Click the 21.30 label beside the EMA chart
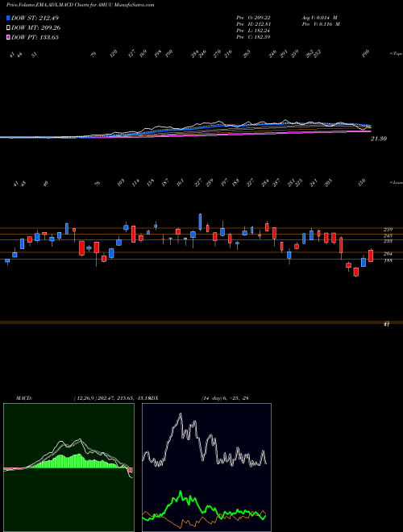The image size is (403, 532). [x=379, y=139]
